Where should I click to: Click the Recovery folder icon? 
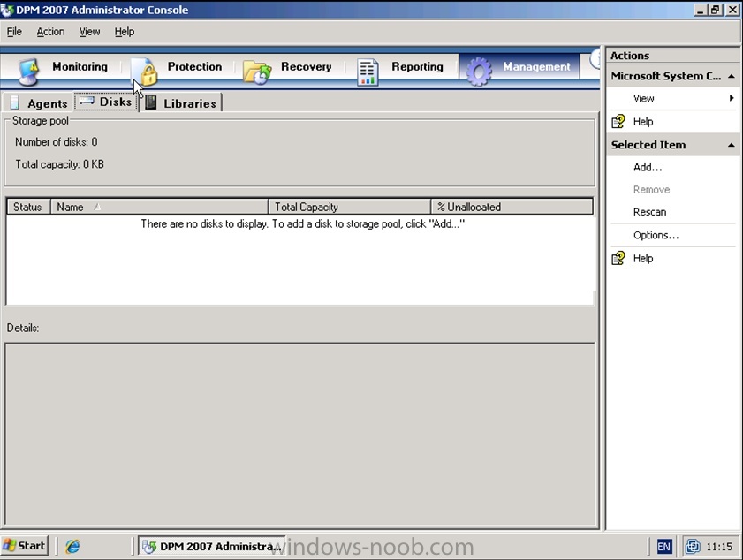pyautogui.click(x=257, y=72)
